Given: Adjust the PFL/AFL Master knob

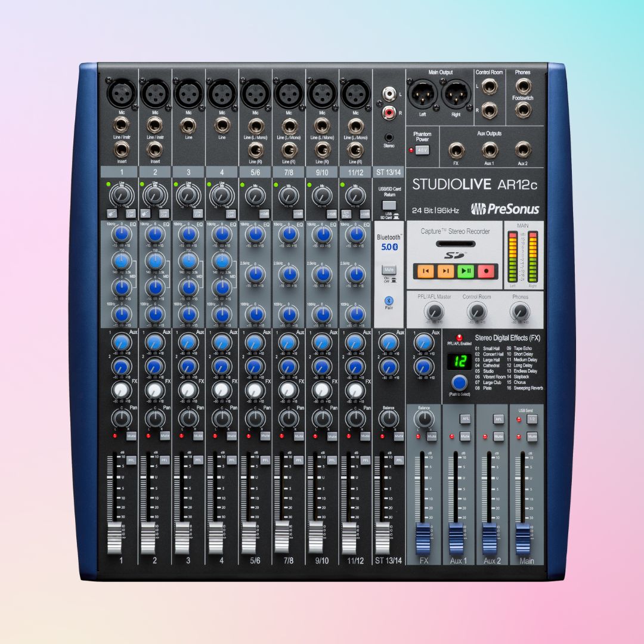Looking at the screenshot, I should click(434, 311).
